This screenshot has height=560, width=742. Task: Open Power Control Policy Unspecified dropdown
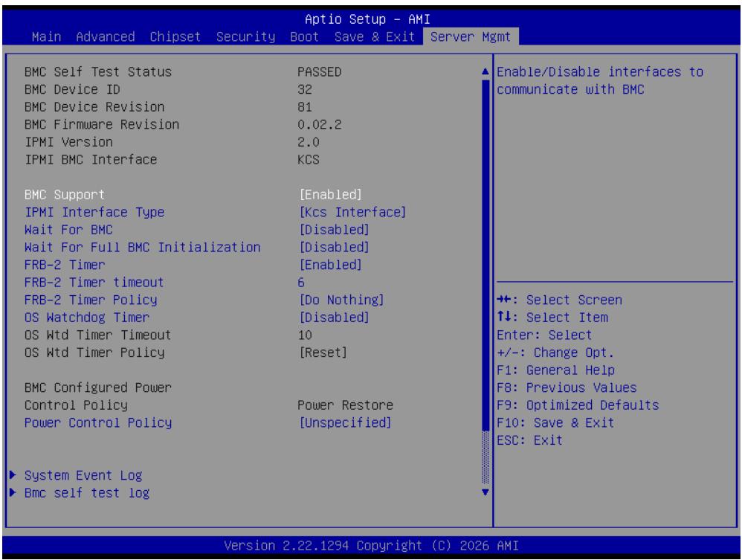click(x=345, y=422)
